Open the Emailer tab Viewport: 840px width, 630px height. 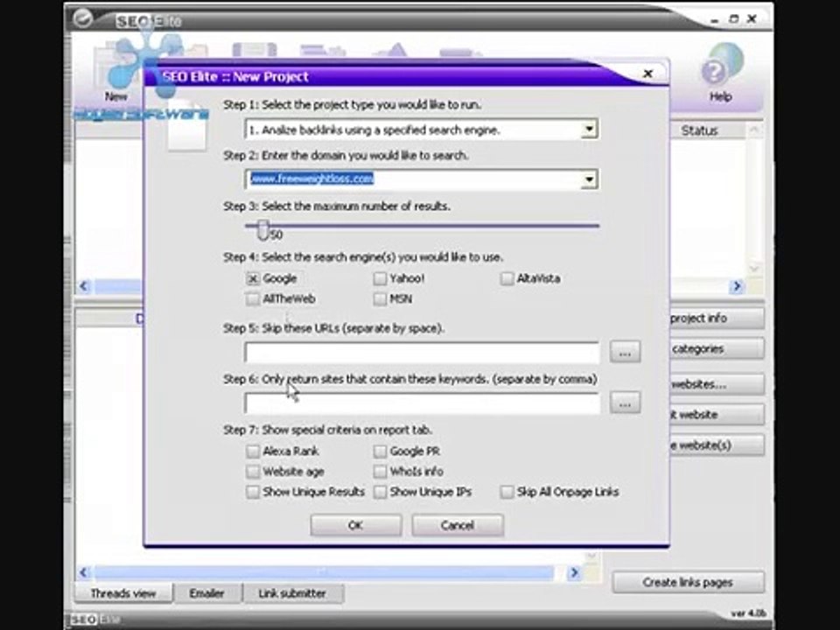pos(206,593)
